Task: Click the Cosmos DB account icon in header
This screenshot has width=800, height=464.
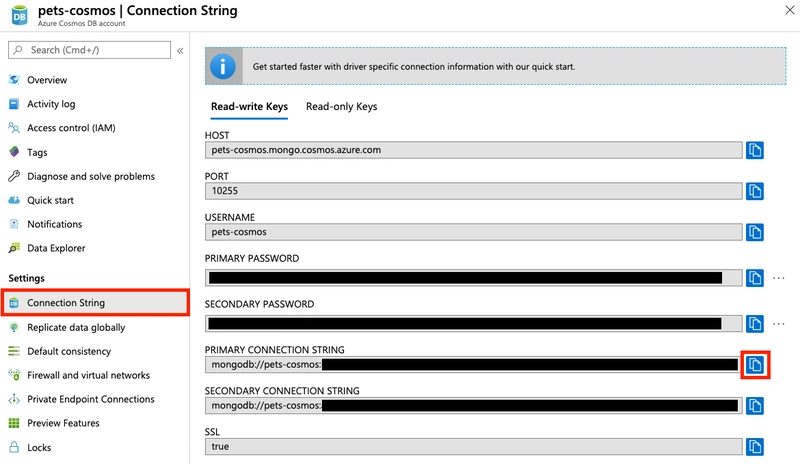Action: [19, 15]
